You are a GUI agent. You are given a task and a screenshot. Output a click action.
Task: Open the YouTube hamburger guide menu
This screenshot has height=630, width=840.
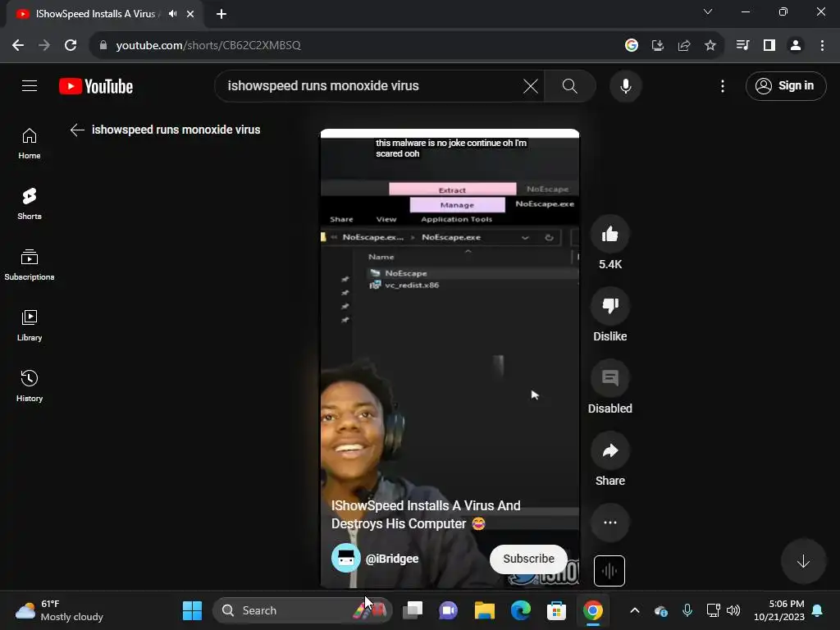coord(30,85)
